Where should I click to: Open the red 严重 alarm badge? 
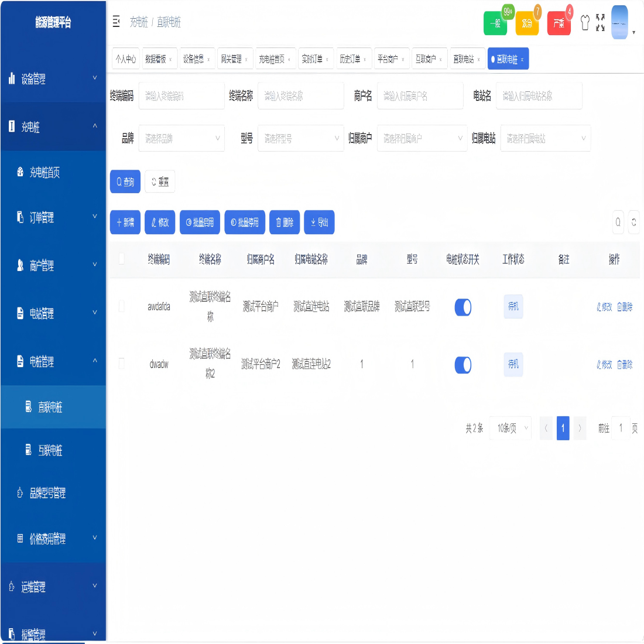click(x=559, y=23)
